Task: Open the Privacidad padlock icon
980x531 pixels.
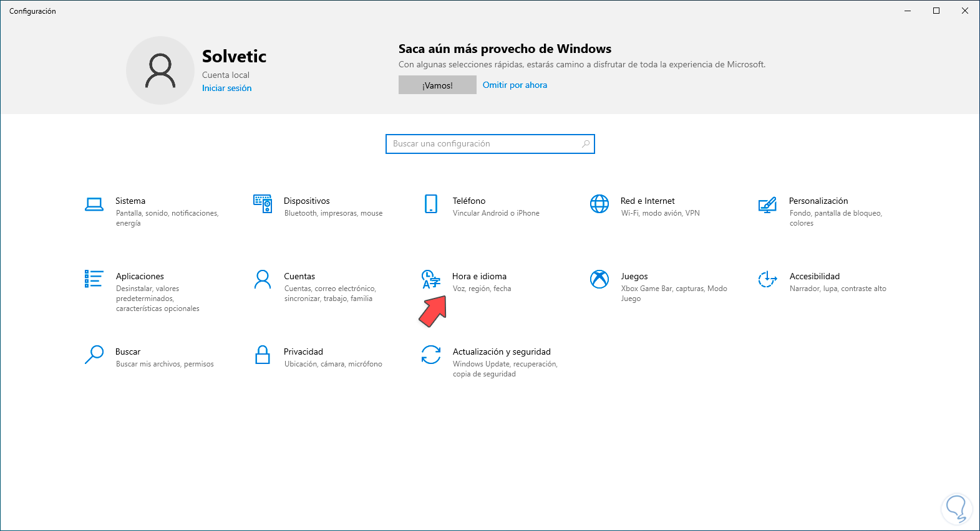Action: (263, 355)
